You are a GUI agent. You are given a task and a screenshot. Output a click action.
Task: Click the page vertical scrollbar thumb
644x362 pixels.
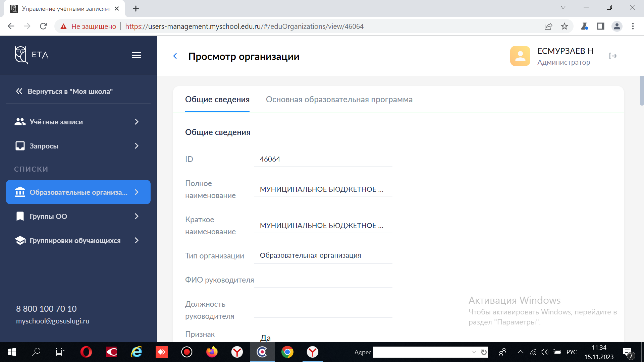[642, 91]
